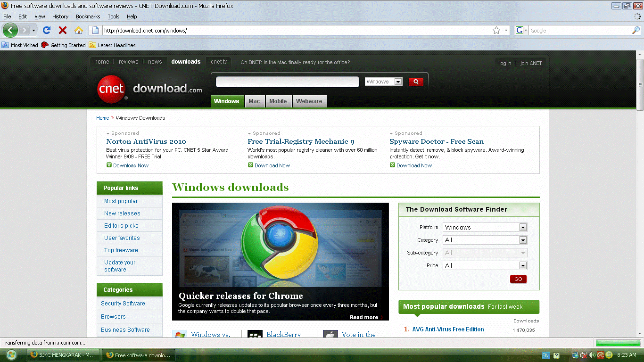
Task: Bookmark this page with the star icon
Action: pyautogui.click(x=496, y=30)
